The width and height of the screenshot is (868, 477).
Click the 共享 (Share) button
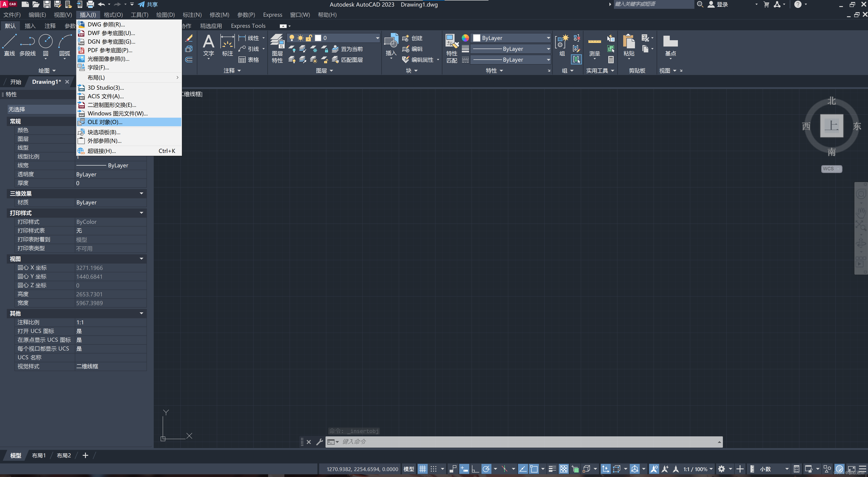pyautogui.click(x=148, y=4)
